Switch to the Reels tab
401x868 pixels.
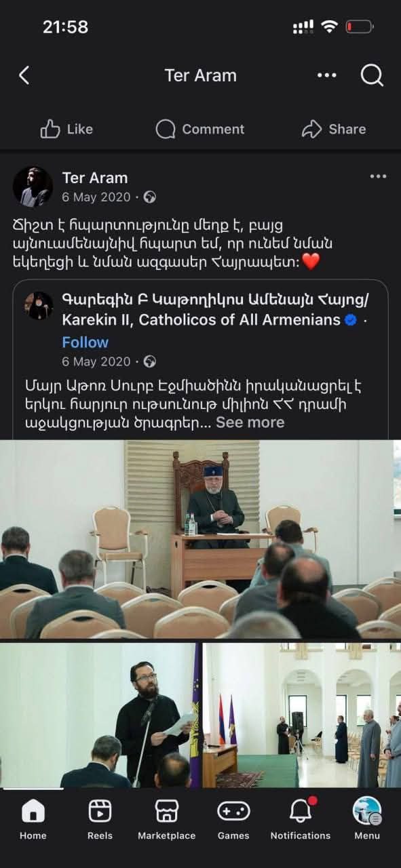click(x=100, y=819)
